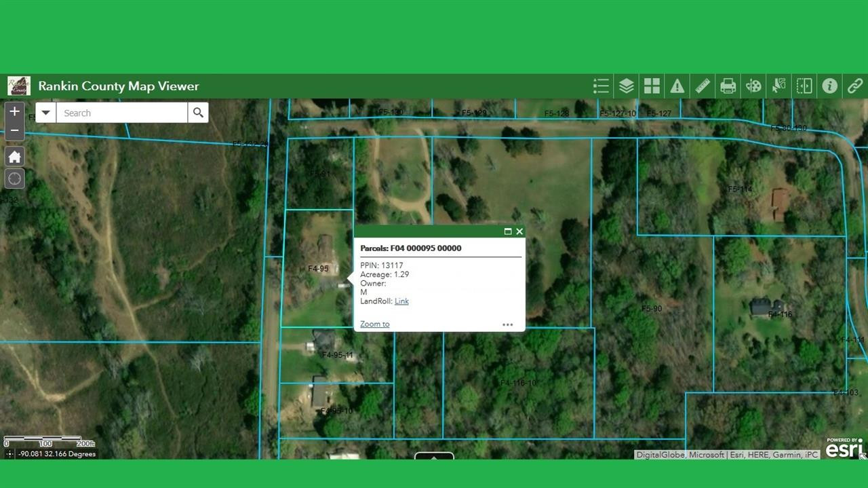Click the coordinates readout -90.081 32.166
This screenshot has height=488, width=868.
click(x=57, y=454)
